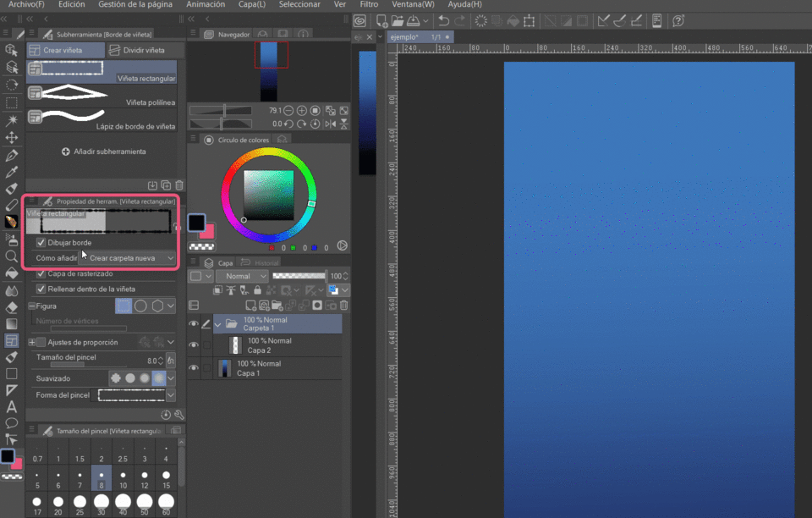Screen dimensions: 812x518
Task: Click Añadir subherramienta button
Action: tap(104, 152)
